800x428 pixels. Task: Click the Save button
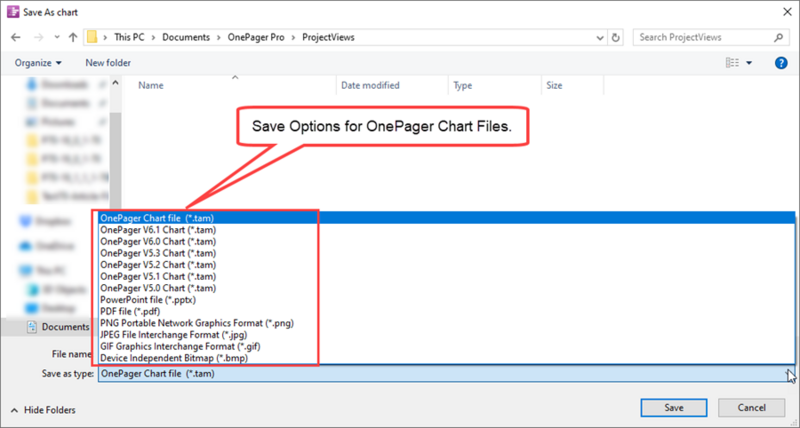(673, 408)
